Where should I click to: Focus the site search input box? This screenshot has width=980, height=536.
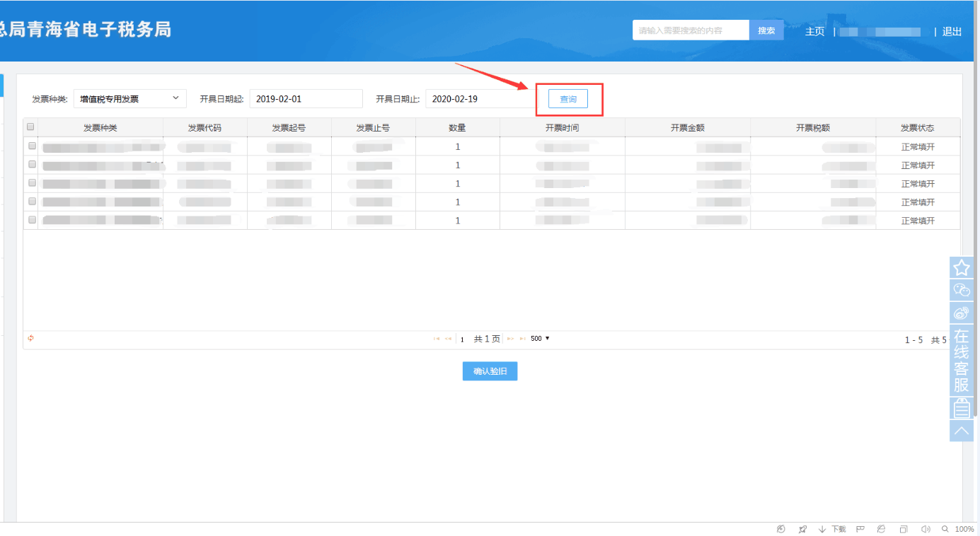tap(691, 30)
